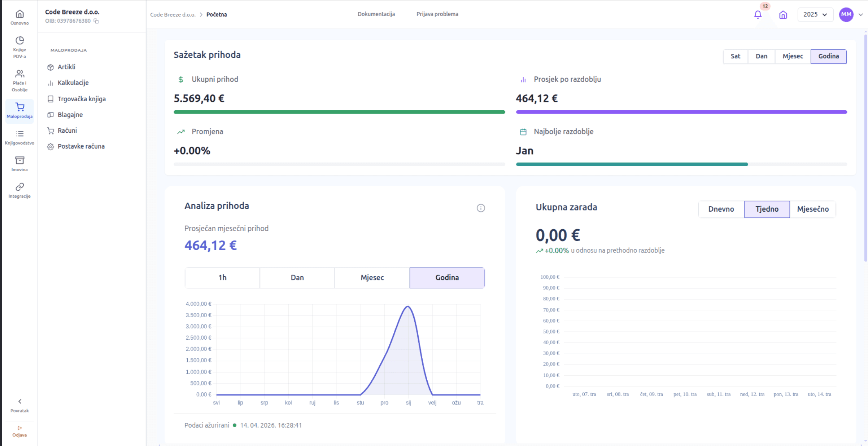Viewport: 868px width, 446px height.
Task: Click the purple Prosjek po razdoblju bar
Action: pos(681,112)
